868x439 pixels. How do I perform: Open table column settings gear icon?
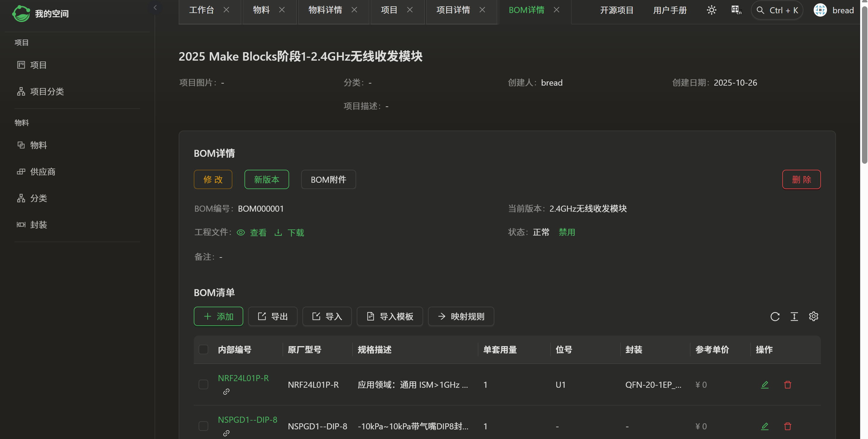point(813,317)
